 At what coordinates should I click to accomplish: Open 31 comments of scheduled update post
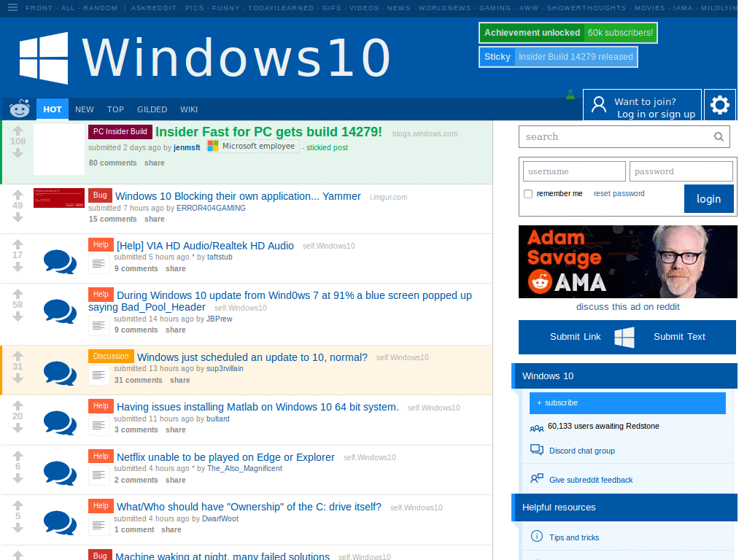(138, 380)
